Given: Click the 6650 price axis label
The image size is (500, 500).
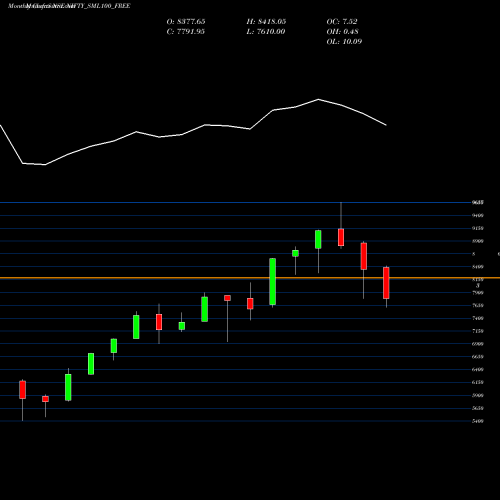Looking at the screenshot, I should [x=478, y=357].
